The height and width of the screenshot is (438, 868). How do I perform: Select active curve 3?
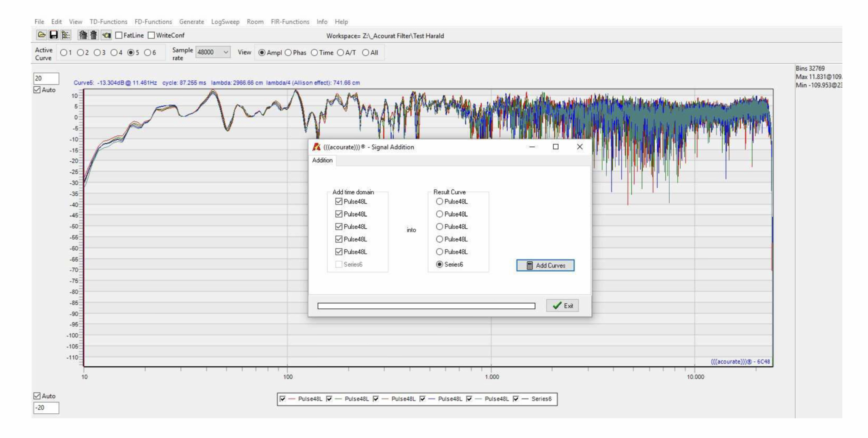click(x=97, y=52)
